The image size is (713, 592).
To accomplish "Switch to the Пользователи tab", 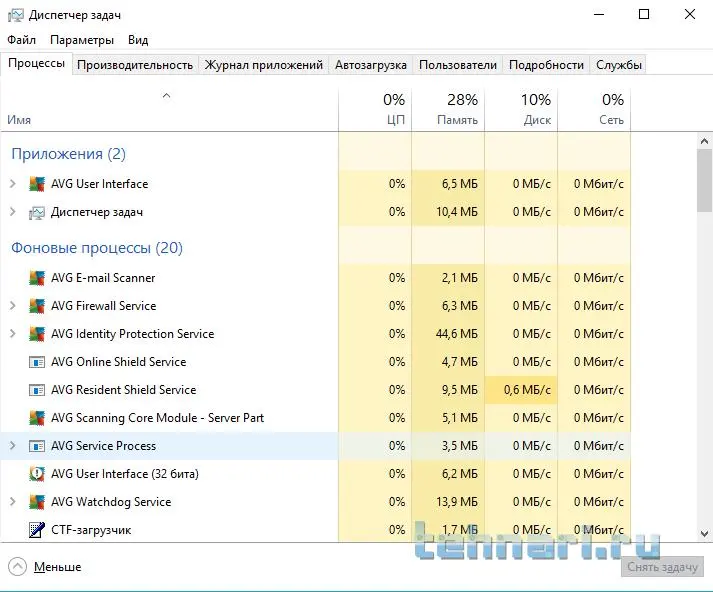I will tap(457, 65).
